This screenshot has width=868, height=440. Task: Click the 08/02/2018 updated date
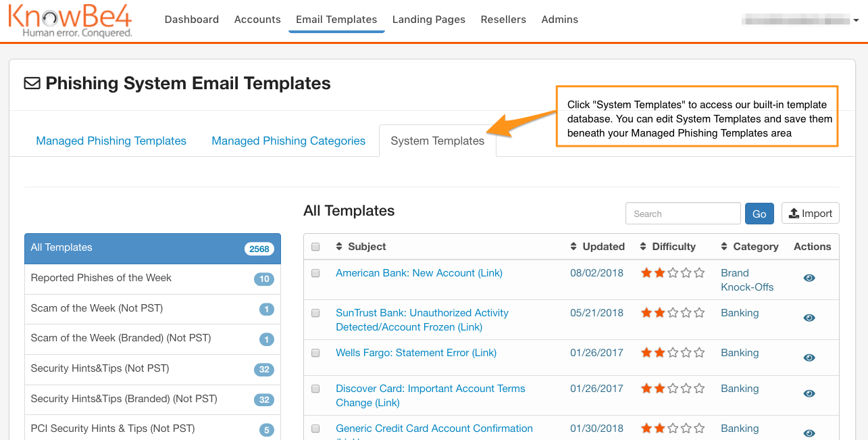pyautogui.click(x=596, y=273)
